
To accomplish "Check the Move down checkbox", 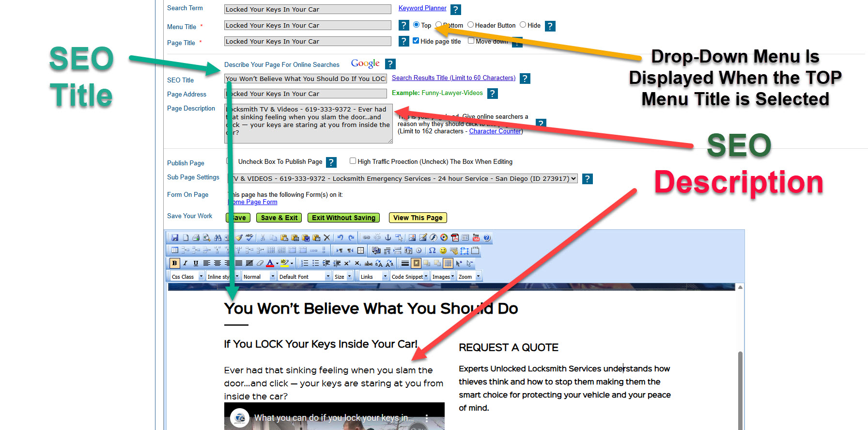I will pos(471,41).
